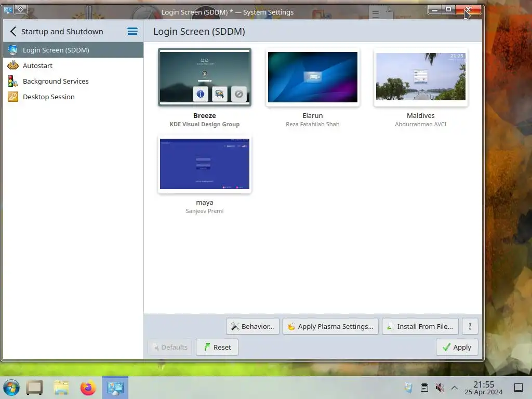Click the 'Sanjeev Premi' author label
Viewport: 532px width, 399px height.
click(x=205, y=211)
